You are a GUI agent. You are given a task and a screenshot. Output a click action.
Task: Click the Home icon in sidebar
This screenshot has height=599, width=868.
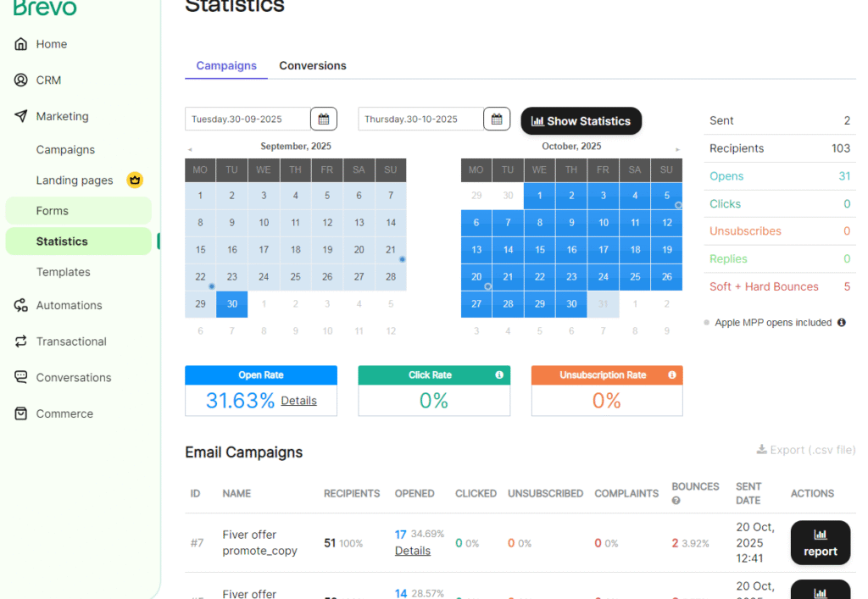pos(21,44)
